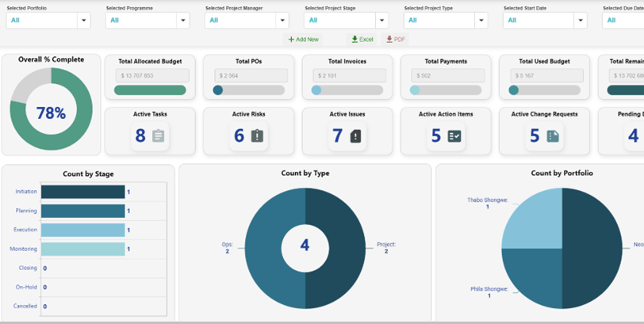This screenshot has height=324, width=644.
Task: Click the Cancelled stage label
Action: [25, 306]
